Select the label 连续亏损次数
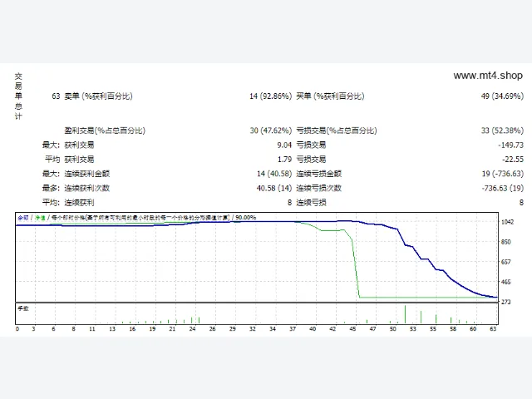 pyautogui.click(x=318, y=189)
